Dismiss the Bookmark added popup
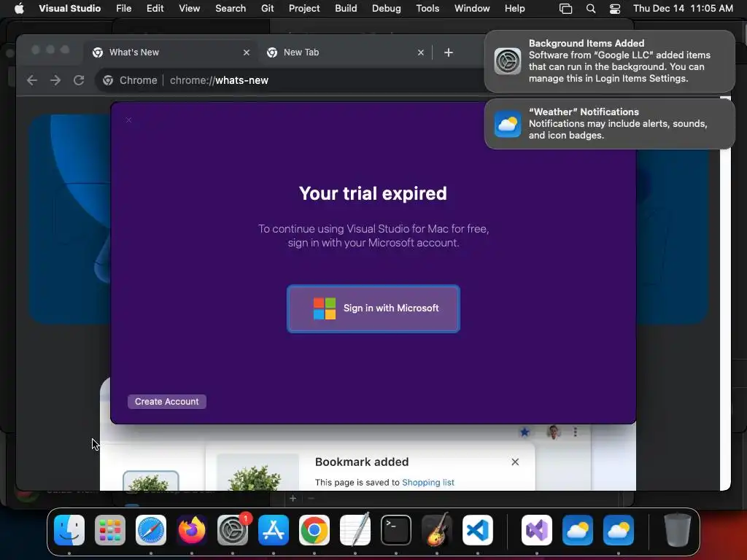 [x=515, y=462]
